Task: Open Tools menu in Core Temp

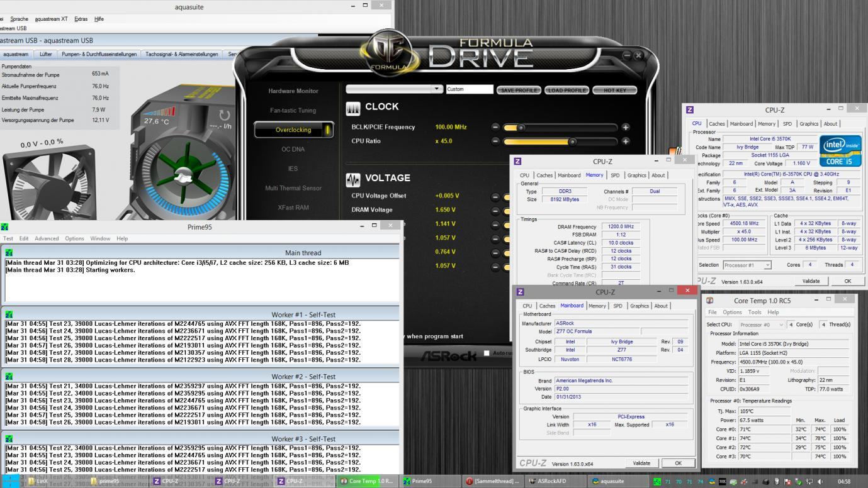Action: pyautogui.click(x=755, y=313)
